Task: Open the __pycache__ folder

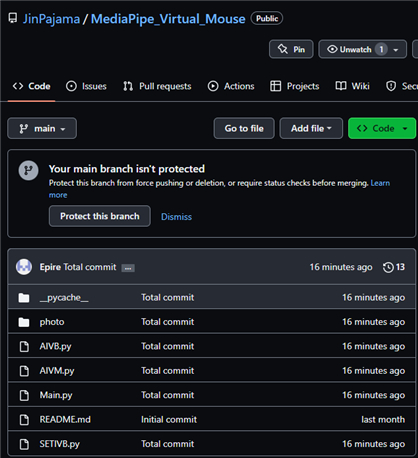Action: [x=64, y=297]
